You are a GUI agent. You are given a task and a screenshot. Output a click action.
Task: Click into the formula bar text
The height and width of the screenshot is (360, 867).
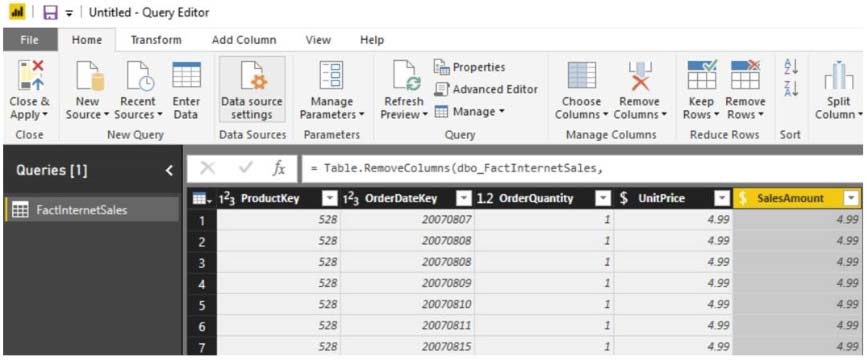tap(582, 169)
